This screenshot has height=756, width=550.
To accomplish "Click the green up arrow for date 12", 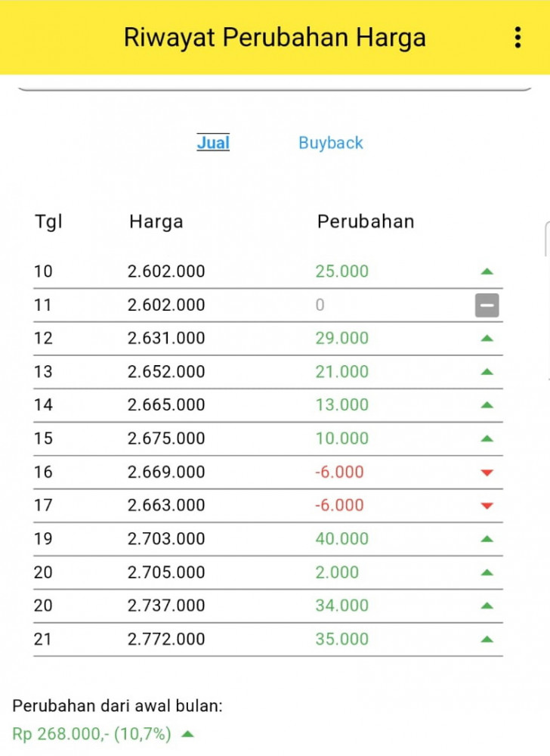I will coord(487,338).
